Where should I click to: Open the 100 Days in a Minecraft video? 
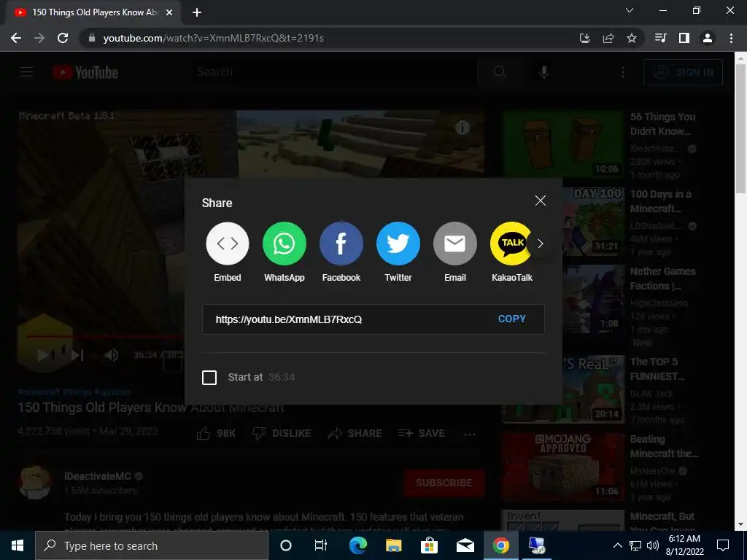point(661,201)
